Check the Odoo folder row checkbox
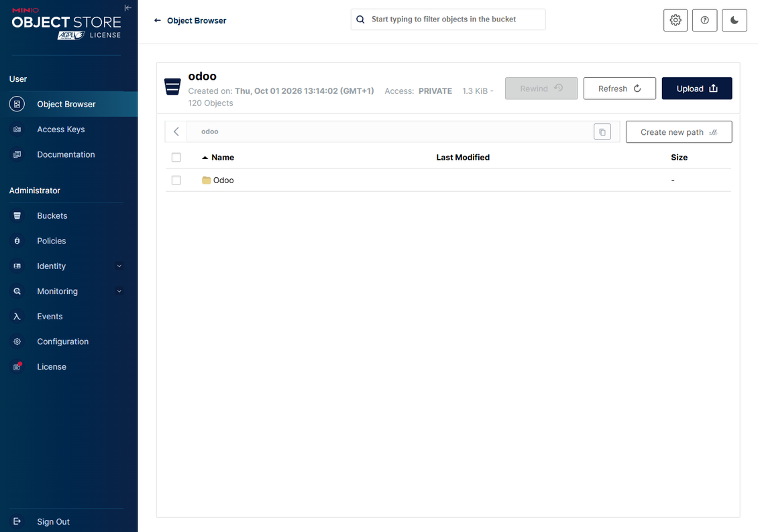Screen dimensions: 758x532 pyautogui.click(x=176, y=180)
